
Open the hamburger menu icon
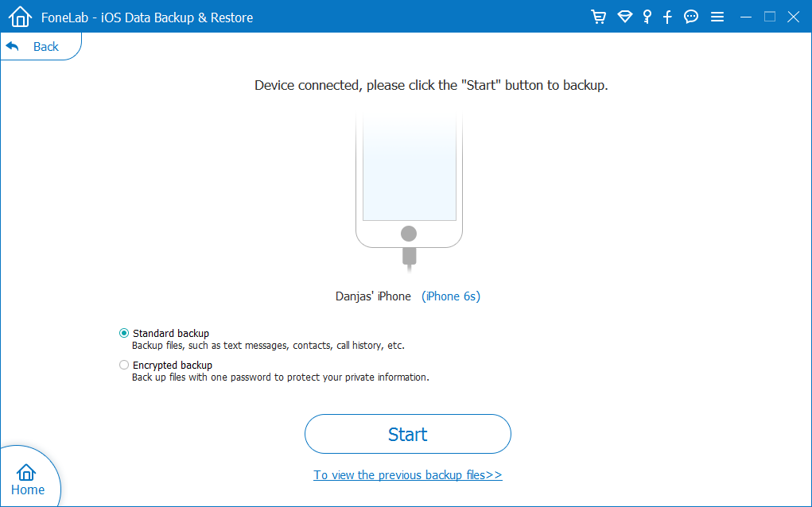click(717, 17)
